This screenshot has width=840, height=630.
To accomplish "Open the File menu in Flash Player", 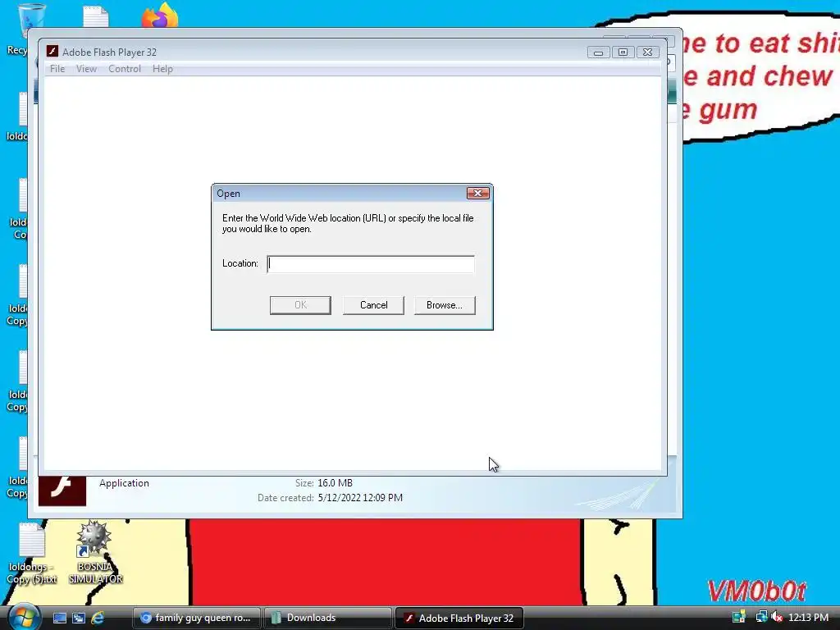I will pyautogui.click(x=57, y=69).
